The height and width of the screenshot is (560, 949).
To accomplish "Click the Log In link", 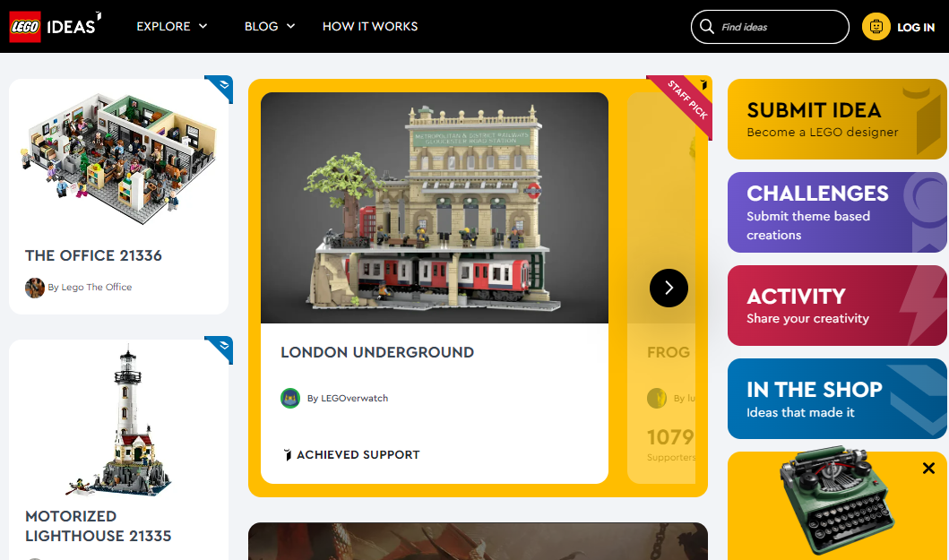I will coord(915,27).
